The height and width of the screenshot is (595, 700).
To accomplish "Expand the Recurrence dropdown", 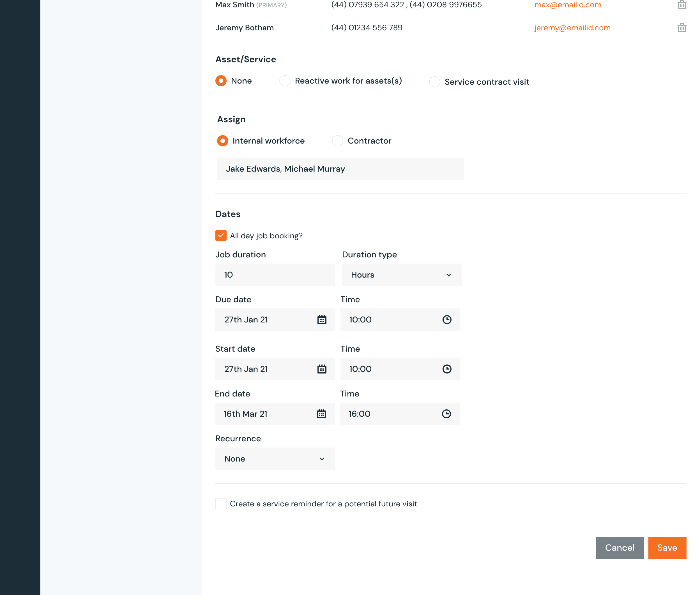I will (x=275, y=459).
